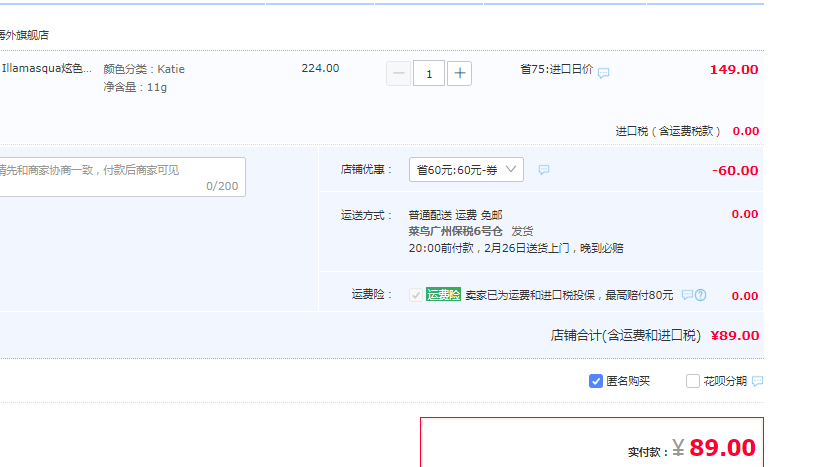Viewport: 831px width, 467px height.
Task: Click the 实付款 amount 89.00
Action: pyautogui.click(x=722, y=448)
